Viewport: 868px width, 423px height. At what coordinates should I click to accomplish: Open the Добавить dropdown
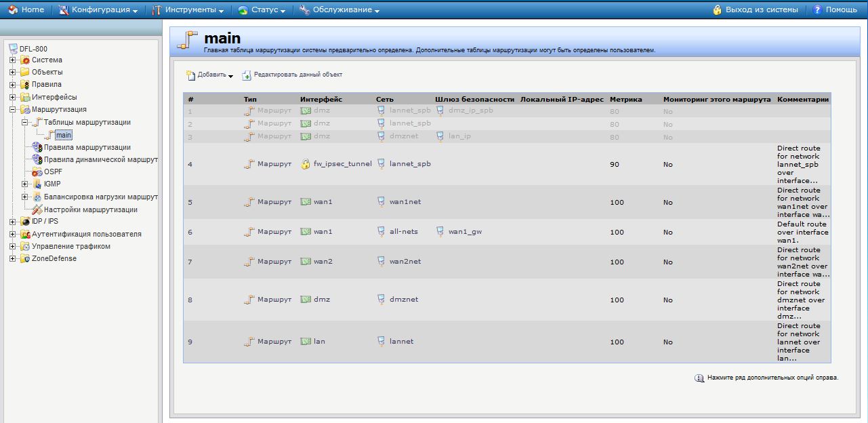pos(210,75)
